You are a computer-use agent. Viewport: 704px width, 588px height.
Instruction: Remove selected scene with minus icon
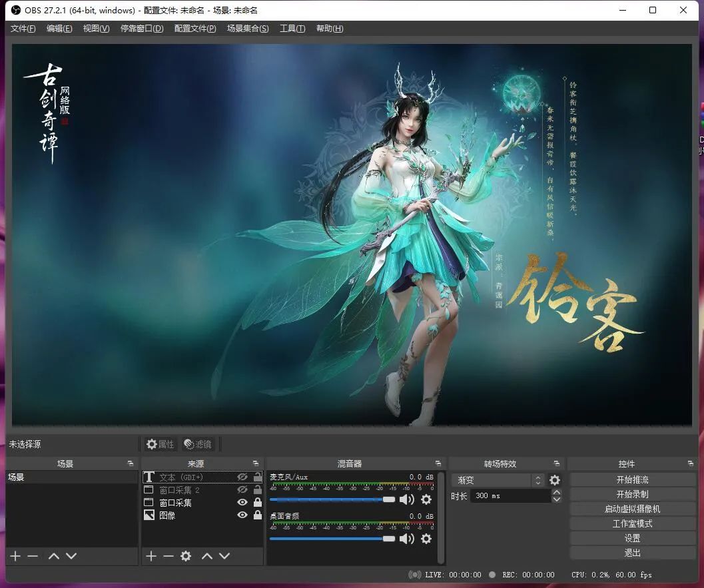pos(33,556)
